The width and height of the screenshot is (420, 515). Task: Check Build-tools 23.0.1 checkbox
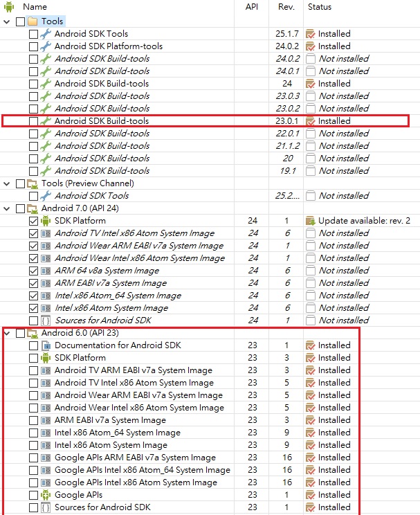click(x=33, y=121)
